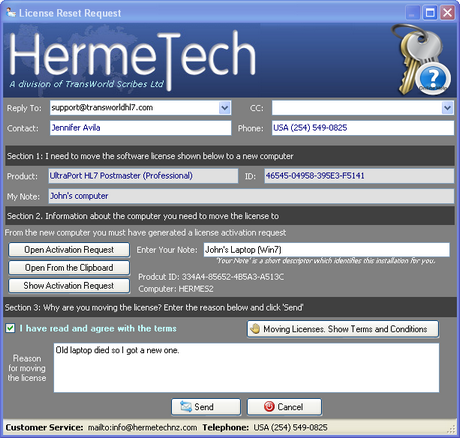Click the reason for moving text area
The width and height of the screenshot is (460, 438).
(246, 368)
